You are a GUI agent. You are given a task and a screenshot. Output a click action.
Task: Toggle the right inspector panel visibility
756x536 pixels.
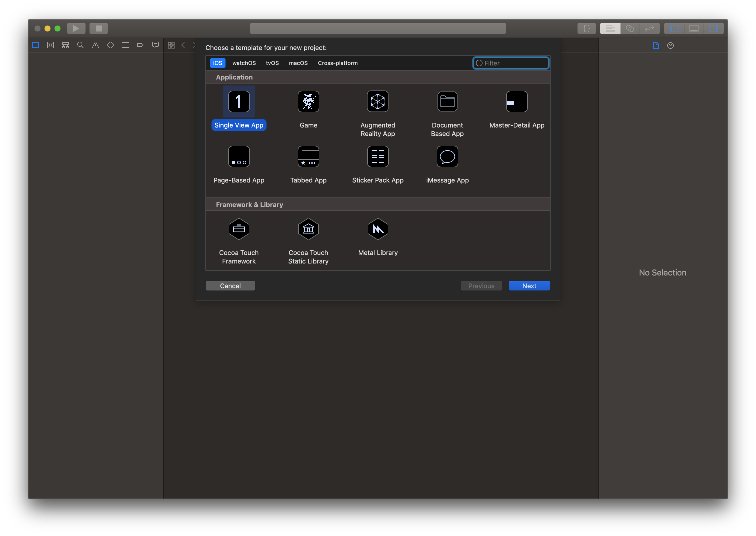click(713, 28)
